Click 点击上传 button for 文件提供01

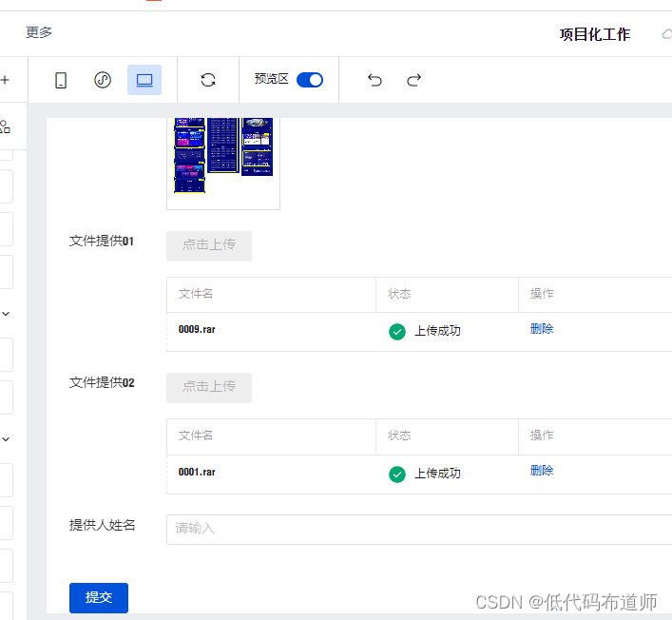click(209, 246)
